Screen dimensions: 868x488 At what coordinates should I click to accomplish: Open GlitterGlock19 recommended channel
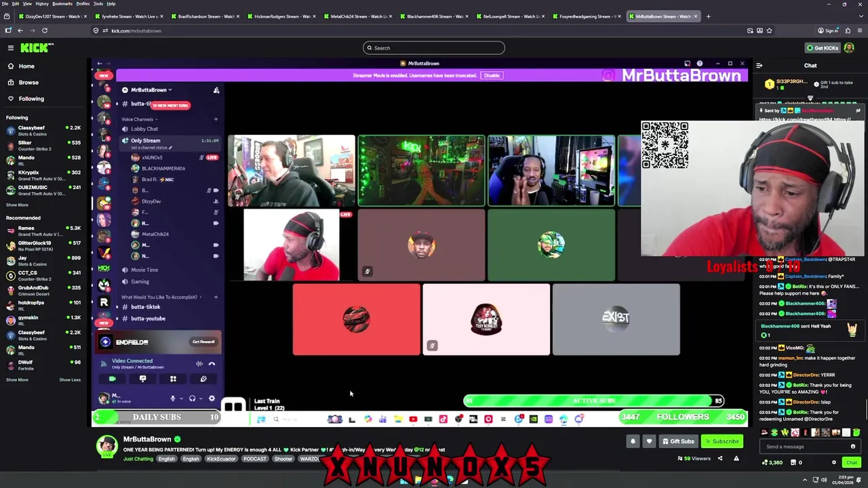(x=43, y=245)
